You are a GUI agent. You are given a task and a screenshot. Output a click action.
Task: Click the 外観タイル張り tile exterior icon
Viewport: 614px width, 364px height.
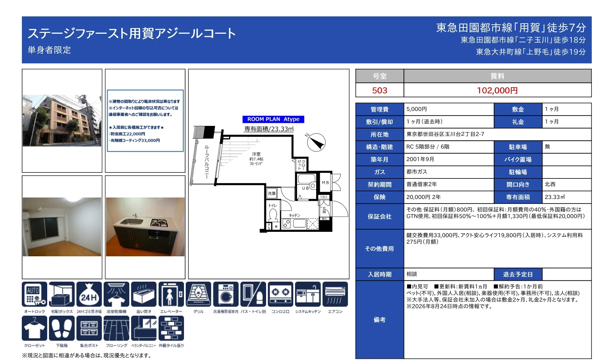pyautogui.click(x=171, y=328)
